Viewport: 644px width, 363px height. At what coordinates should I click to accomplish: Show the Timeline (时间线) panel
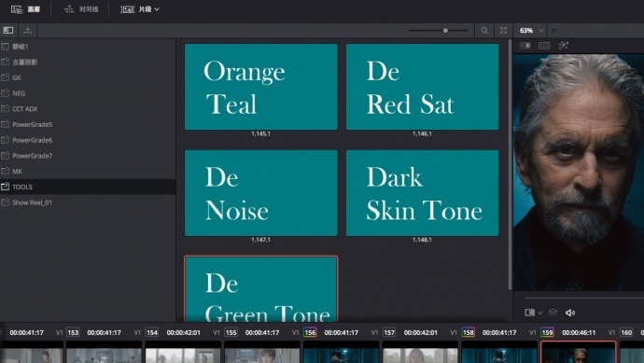click(81, 9)
